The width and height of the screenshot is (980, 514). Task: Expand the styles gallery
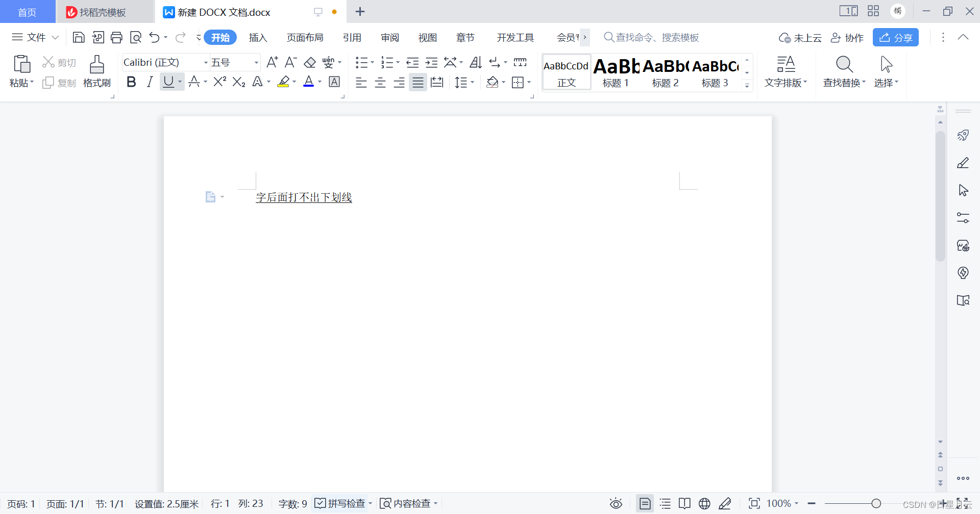(x=747, y=86)
